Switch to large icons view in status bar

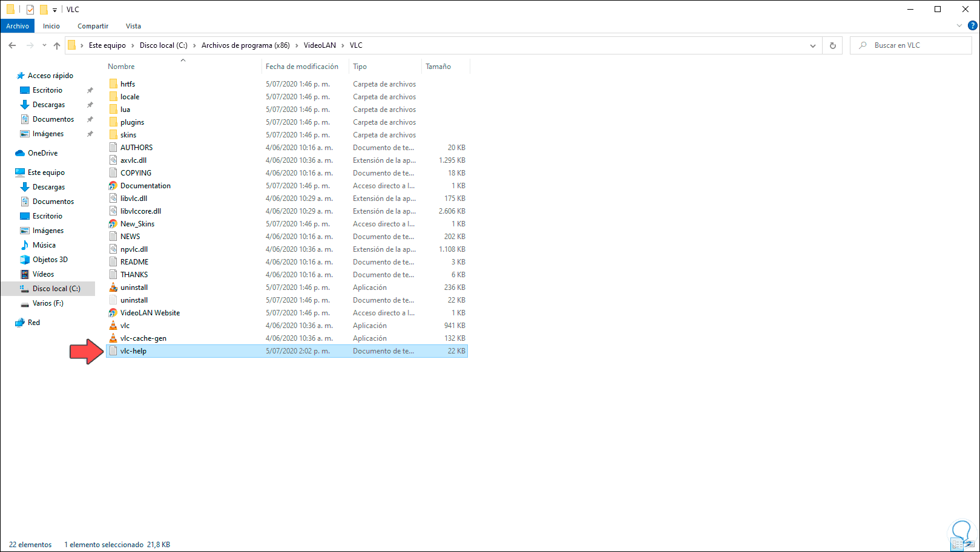pyautogui.click(x=970, y=545)
